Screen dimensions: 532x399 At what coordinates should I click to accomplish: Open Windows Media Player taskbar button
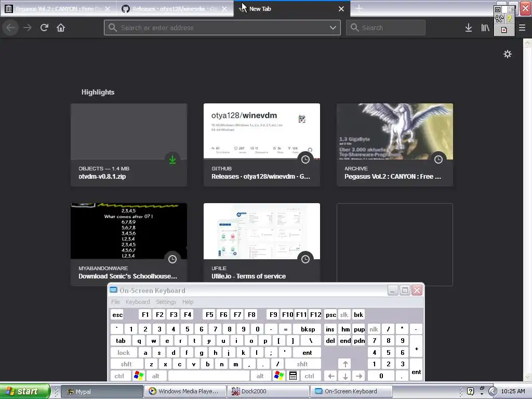coord(185,391)
